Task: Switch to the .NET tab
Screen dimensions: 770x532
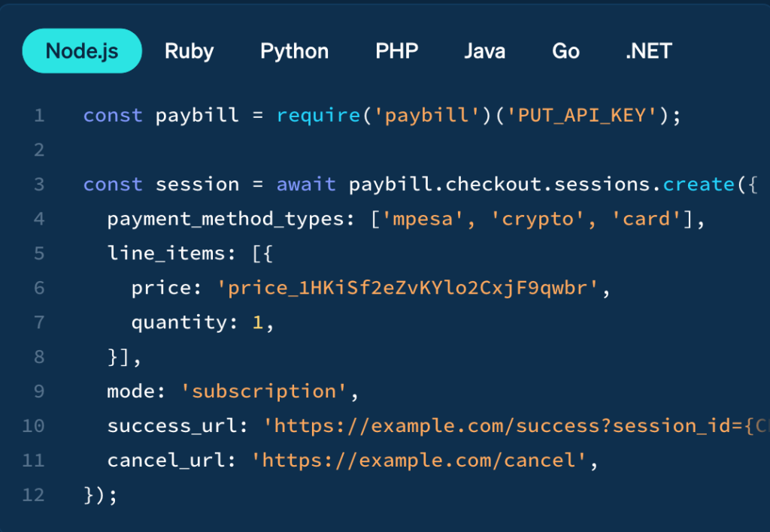Action: pos(648,51)
